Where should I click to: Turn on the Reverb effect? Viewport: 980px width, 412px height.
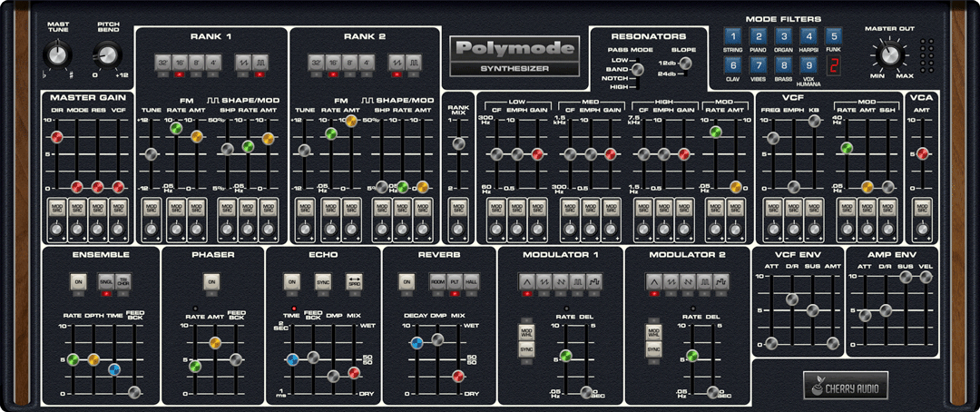407,281
